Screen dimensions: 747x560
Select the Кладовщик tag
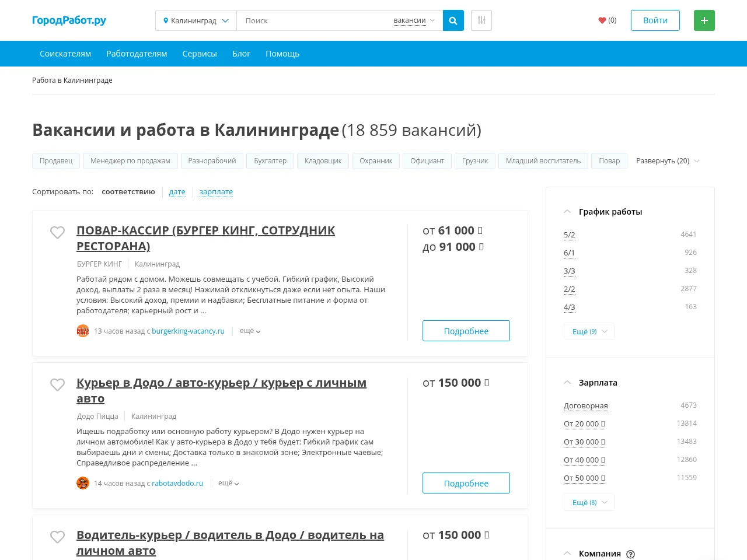pyautogui.click(x=323, y=161)
